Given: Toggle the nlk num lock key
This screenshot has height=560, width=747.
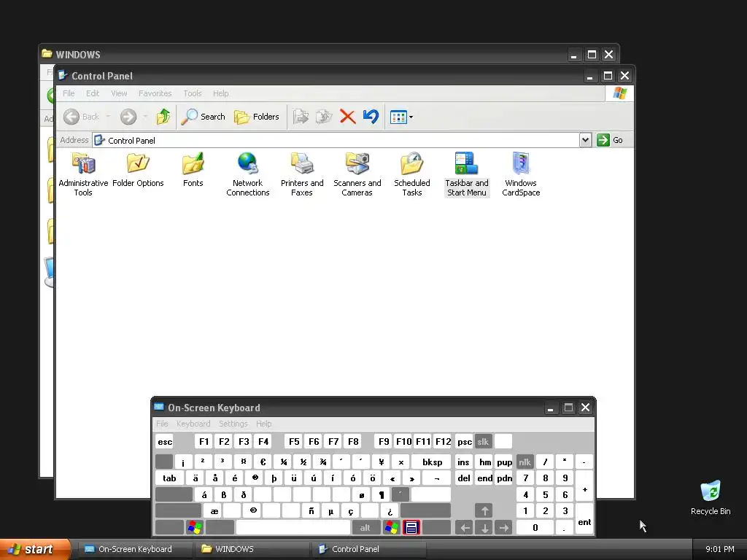Looking at the screenshot, I should 525,462.
